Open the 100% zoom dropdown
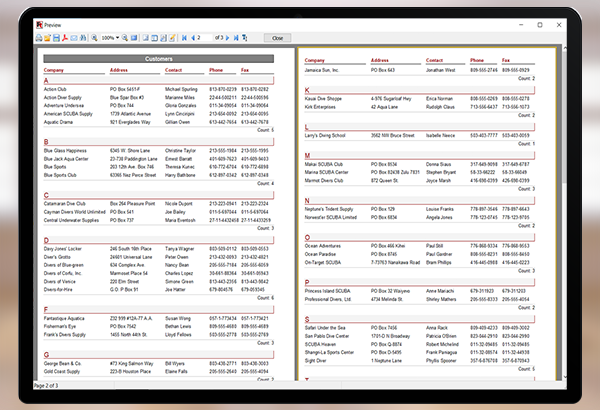The image size is (600, 410). pos(117,37)
